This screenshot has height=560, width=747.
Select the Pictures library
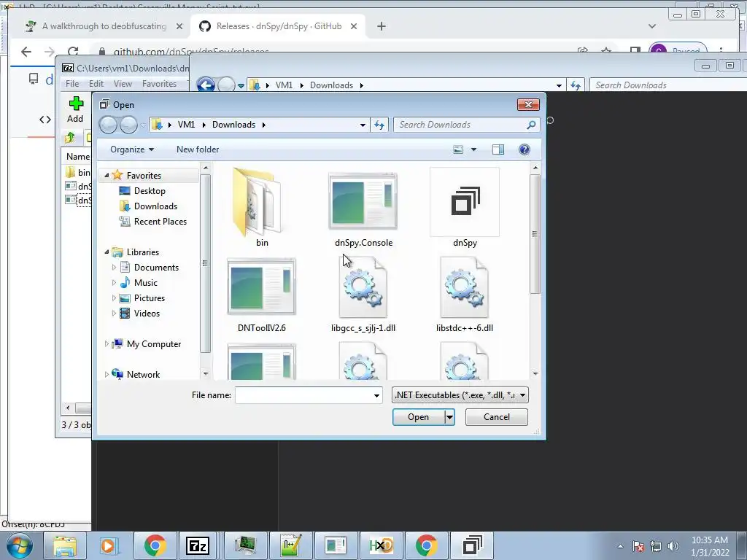coord(149,298)
